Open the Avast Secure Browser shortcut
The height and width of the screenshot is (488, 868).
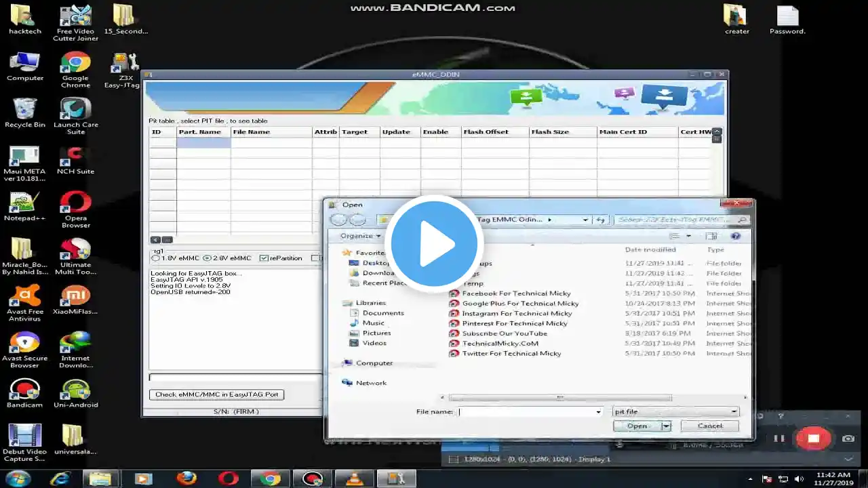click(25, 350)
